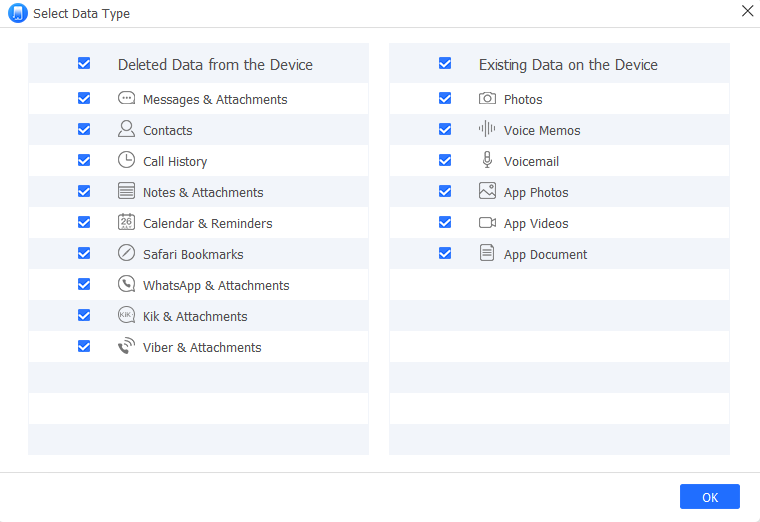Click the "Photos" label
The width and height of the screenshot is (760, 522).
pos(523,99)
